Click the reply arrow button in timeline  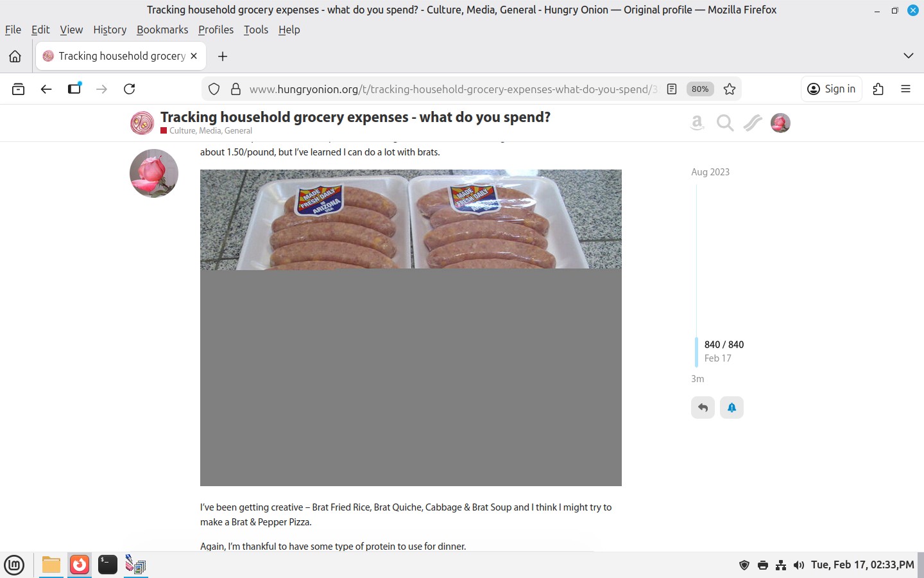point(703,408)
